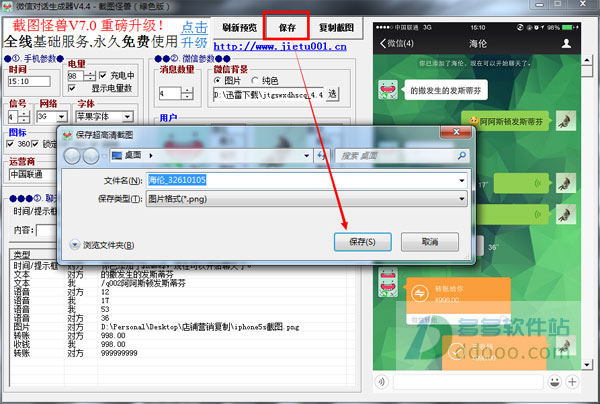Image resolution: width=600 pixels, height=404 pixels.
Task: Adjust the 消息数量 stepper
Action: tap(187, 93)
